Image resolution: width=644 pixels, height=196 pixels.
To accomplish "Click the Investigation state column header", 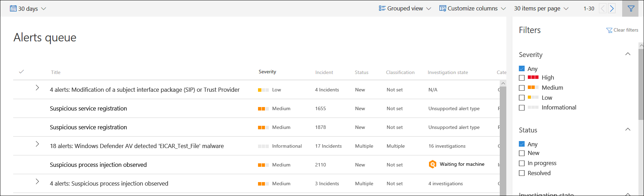I will (x=448, y=72).
